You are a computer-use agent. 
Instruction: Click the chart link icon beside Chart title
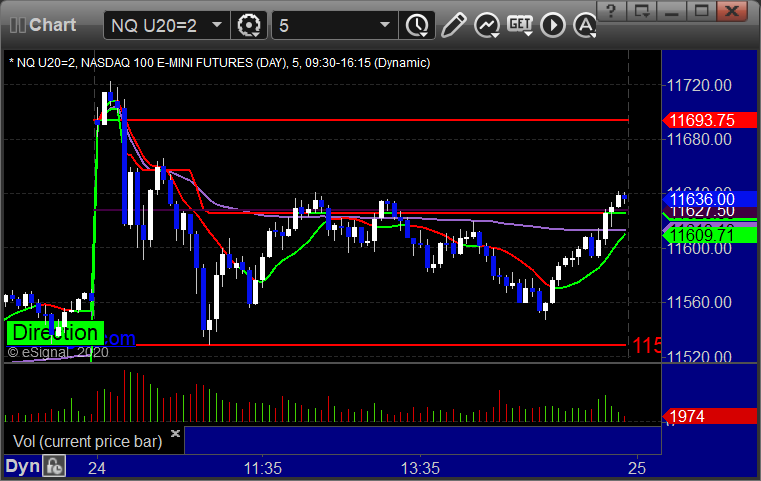[x=18, y=25]
